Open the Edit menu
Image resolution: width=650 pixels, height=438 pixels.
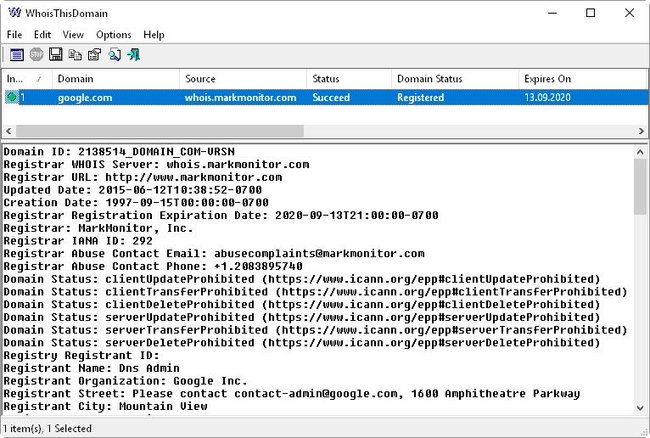point(42,35)
